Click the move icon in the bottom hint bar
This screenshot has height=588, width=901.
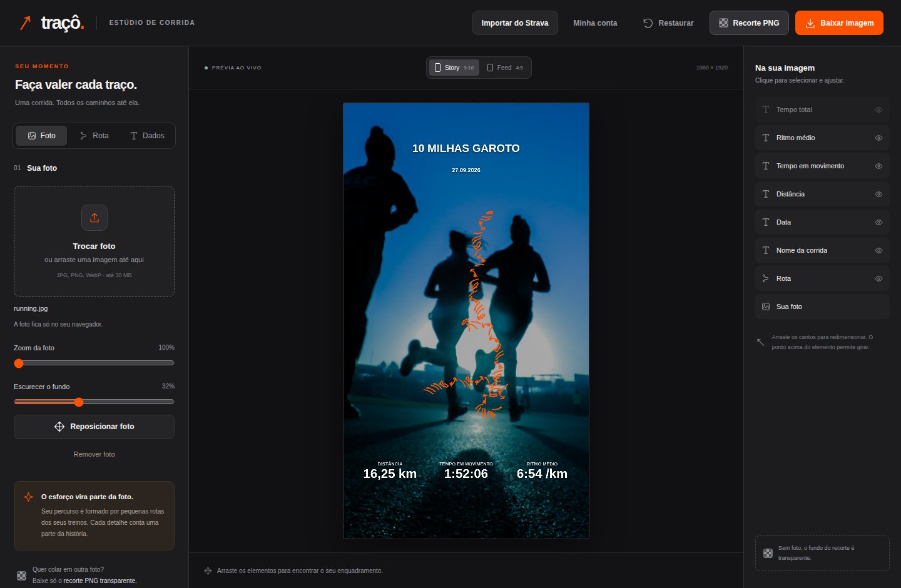(x=208, y=570)
